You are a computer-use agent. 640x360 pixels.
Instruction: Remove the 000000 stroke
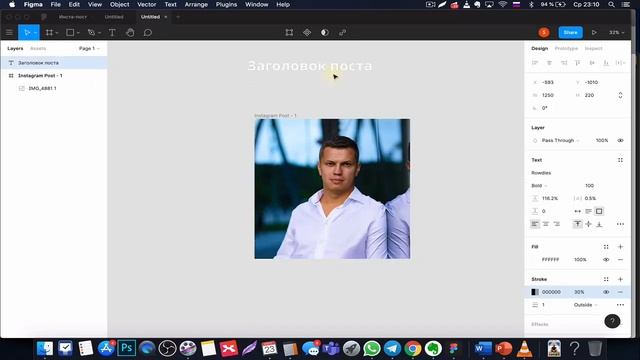tap(620, 292)
